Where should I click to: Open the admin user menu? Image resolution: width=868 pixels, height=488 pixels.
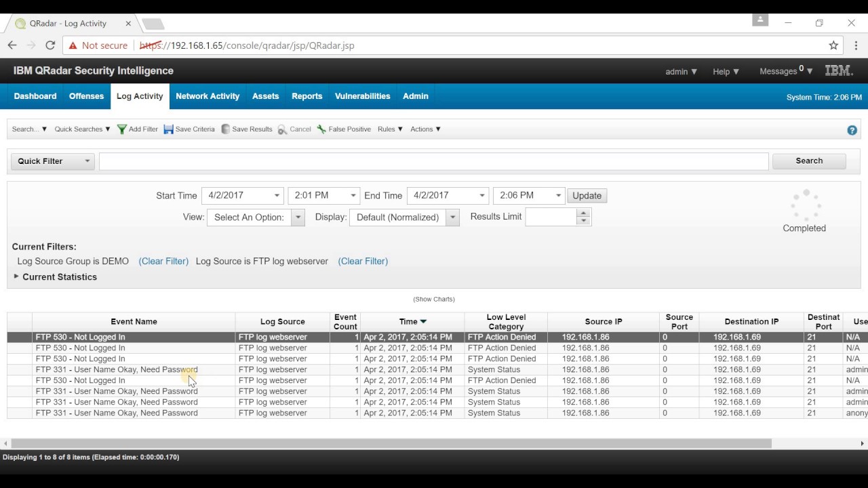click(x=681, y=71)
